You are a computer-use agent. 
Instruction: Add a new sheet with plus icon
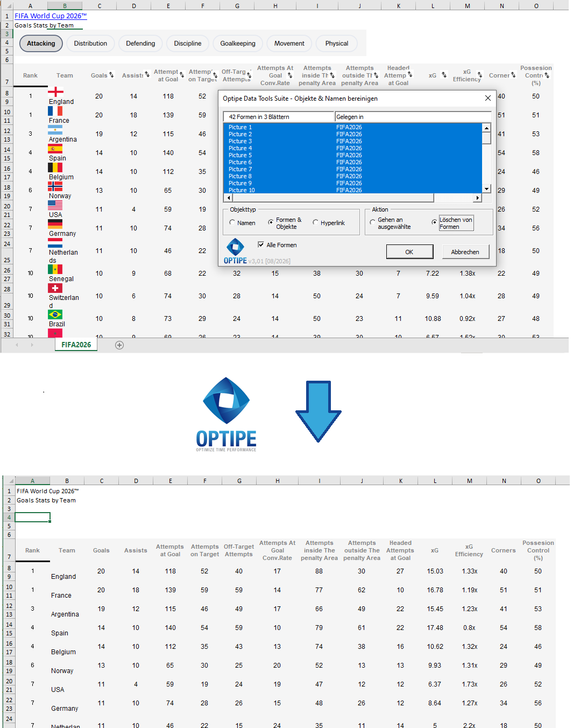pos(119,345)
